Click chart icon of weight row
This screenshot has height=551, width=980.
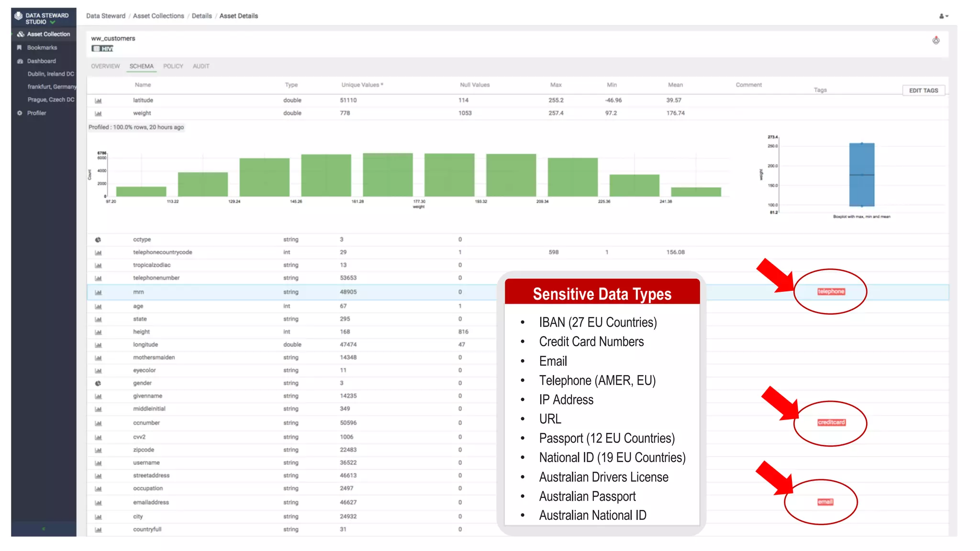tap(98, 113)
